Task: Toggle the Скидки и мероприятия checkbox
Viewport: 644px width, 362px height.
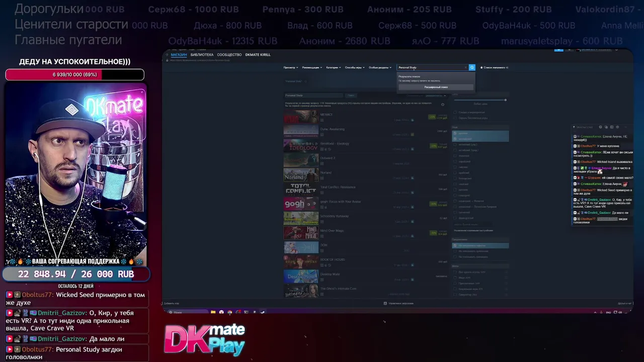Action: click(455, 112)
